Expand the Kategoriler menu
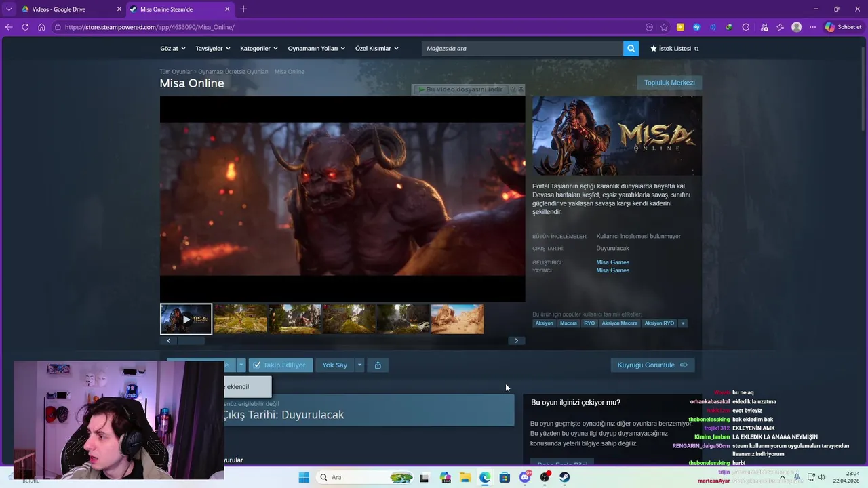 [259, 49]
